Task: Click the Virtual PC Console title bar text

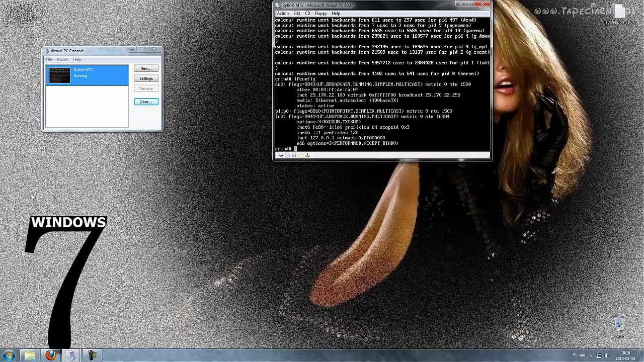Action: pos(67,51)
